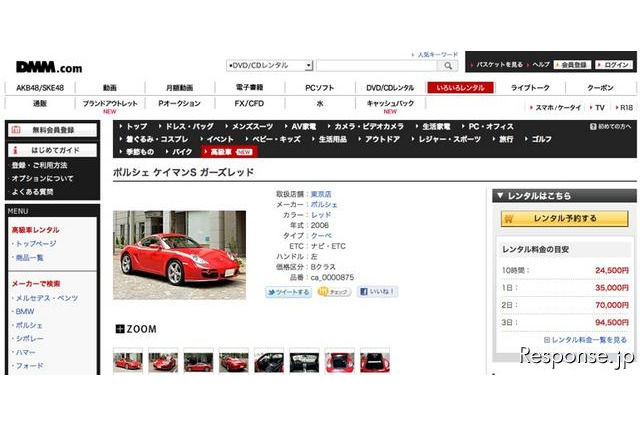Open トップページ in the sidebar menu
The height and width of the screenshot is (426, 640).
pyautogui.click(x=36, y=244)
